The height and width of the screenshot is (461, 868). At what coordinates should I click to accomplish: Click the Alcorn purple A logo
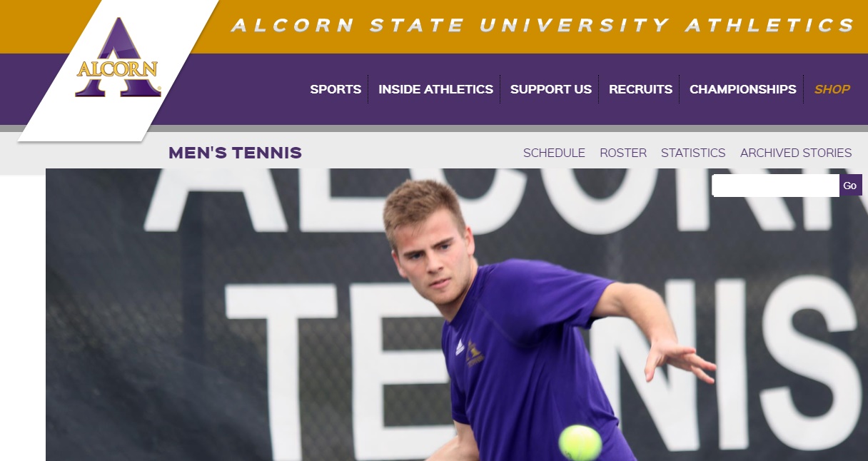(118, 57)
